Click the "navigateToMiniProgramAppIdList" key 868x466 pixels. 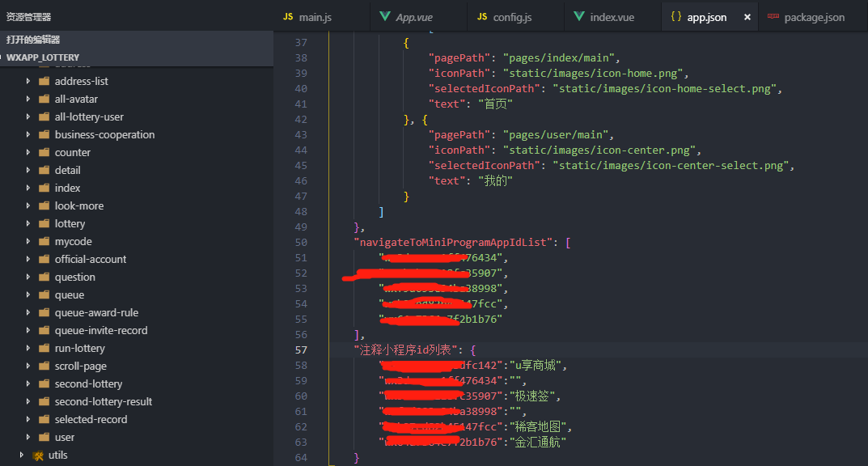pos(453,243)
